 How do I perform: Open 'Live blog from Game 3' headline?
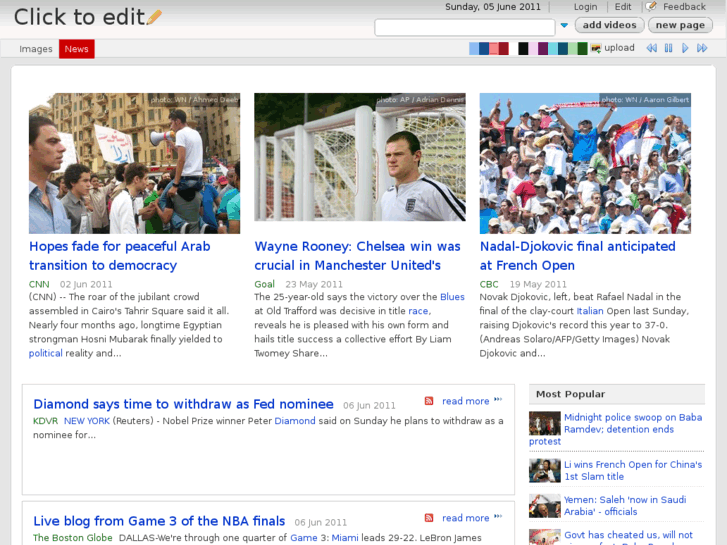click(x=159, y=521)
